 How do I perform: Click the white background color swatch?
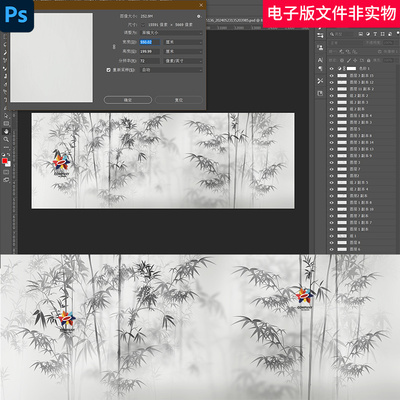[x=8, y=164]
